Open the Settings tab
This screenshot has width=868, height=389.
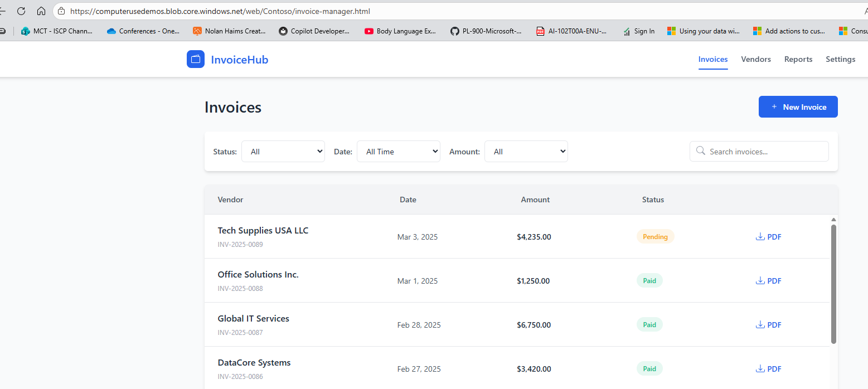[x=841, y=59]
